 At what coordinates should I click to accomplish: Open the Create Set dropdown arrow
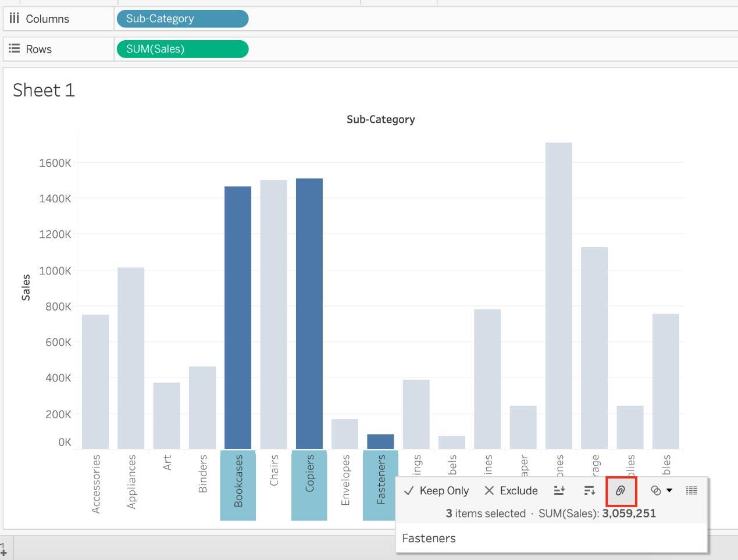669,491
